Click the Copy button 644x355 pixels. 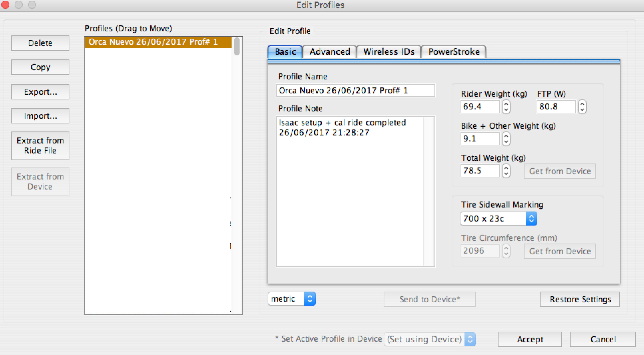[x=40, y=67]
